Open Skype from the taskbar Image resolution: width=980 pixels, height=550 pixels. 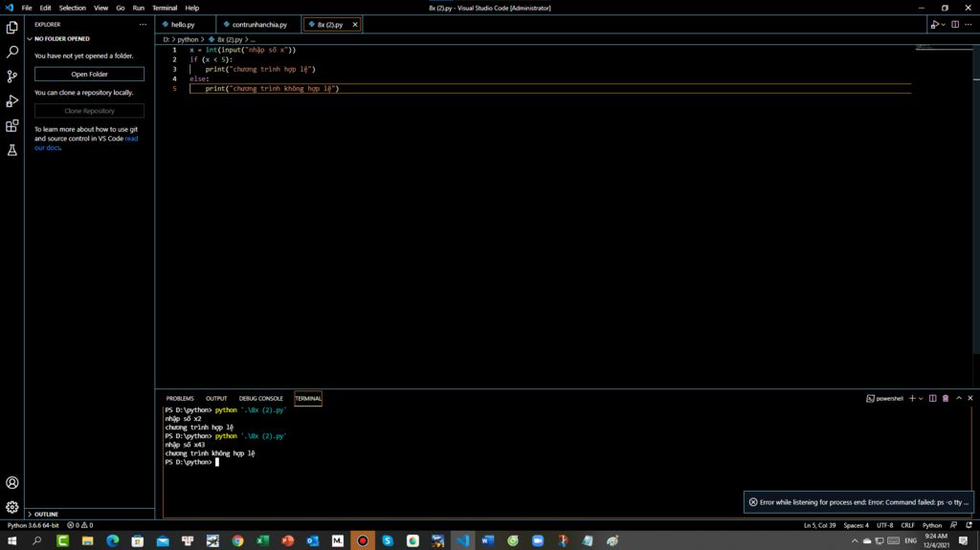(388, 540)
